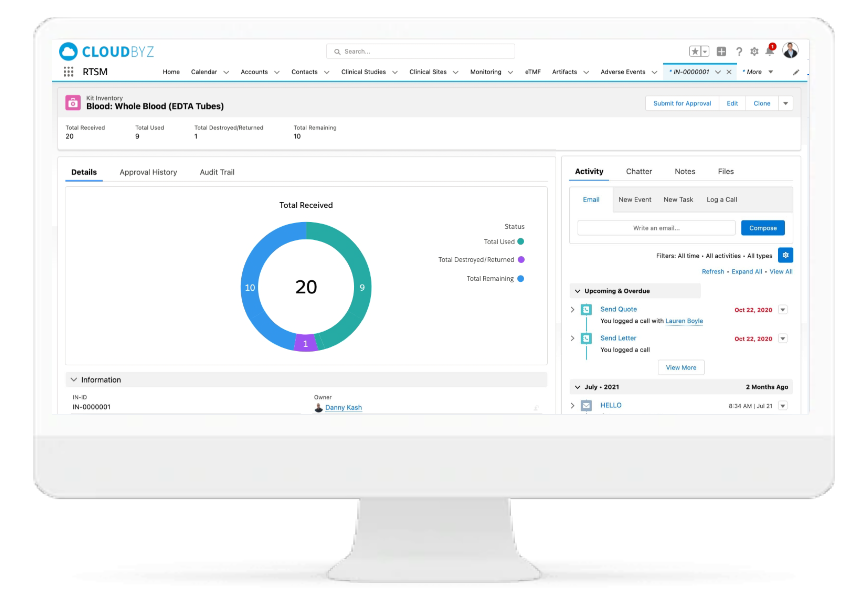The height and width of the screenshot is (601, 868).
Task: Open more actions dropdown beside Clone
Action: coord(785,103)
